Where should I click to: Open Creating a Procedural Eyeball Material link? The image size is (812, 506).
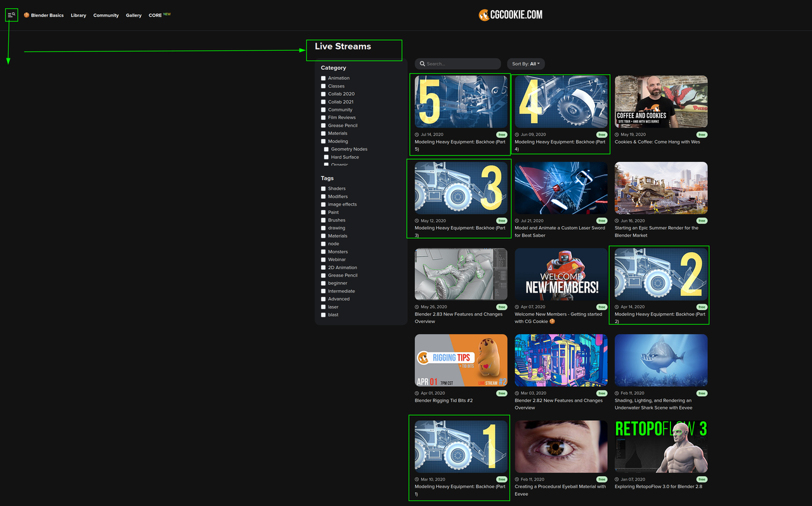coord(560,490)
